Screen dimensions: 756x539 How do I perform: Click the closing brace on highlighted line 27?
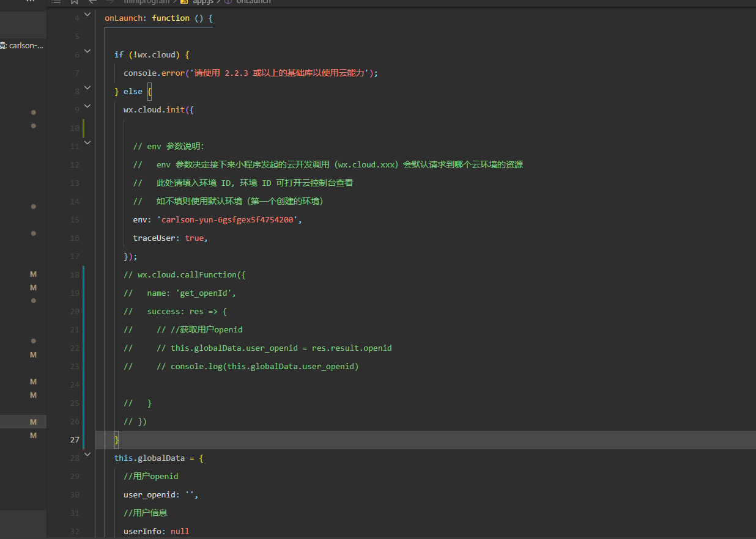(x=117, y=440)
